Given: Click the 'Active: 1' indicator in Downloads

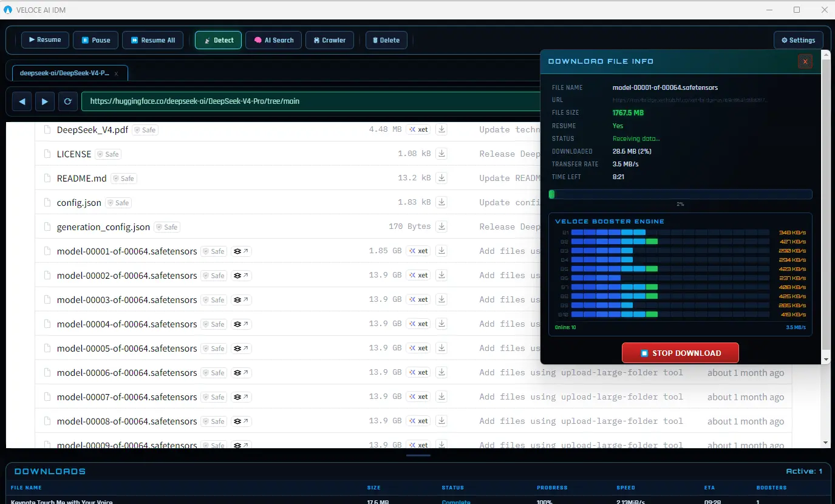Looking at the screenshot, I should coord(804,471).
